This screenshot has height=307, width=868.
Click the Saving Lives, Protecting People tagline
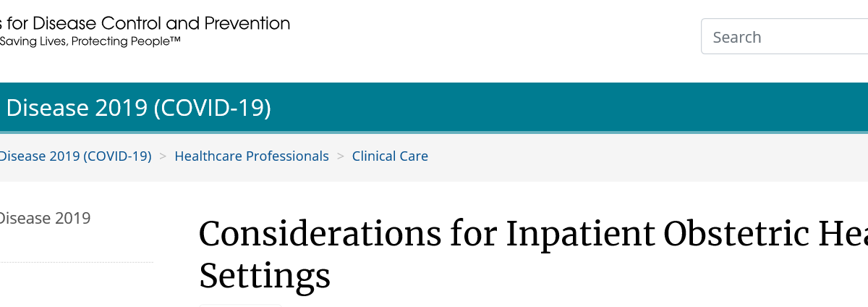pyautogui.click(x=90, y=42)
